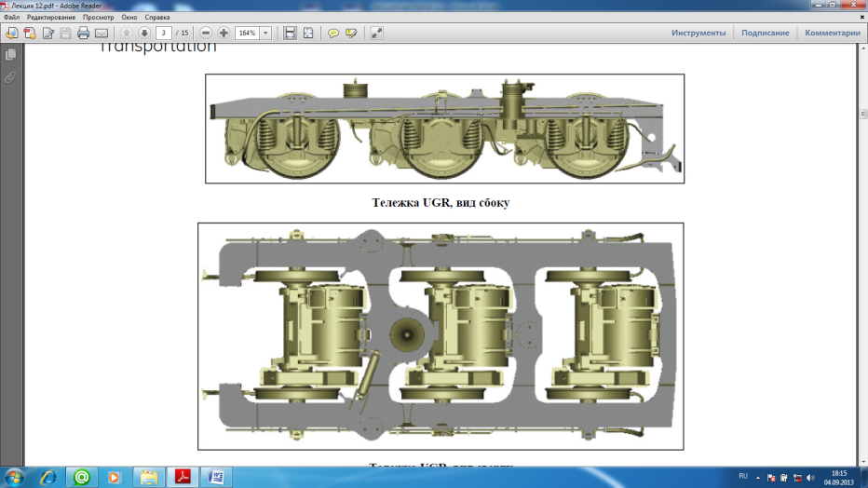Zoom out with the minus button

(x=206, y=34)
